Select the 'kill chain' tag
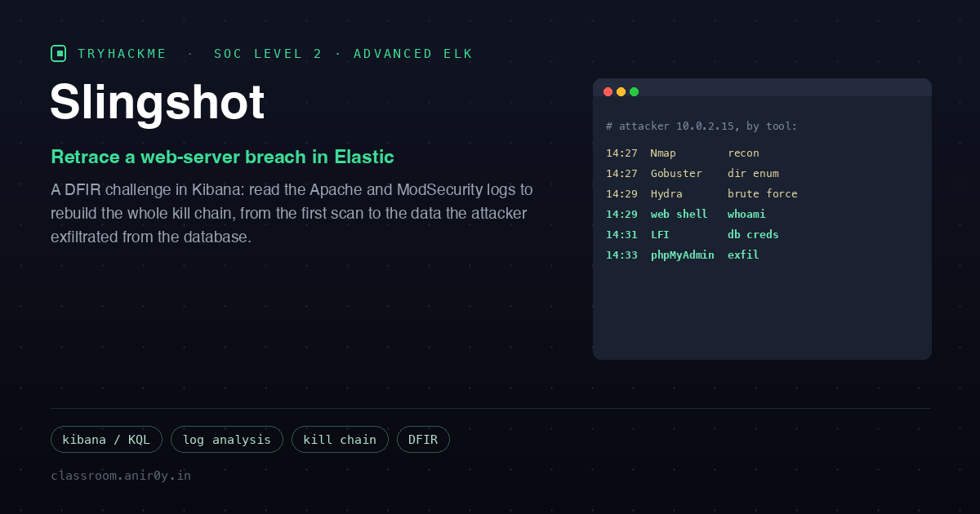Viewport: 980px width, 514px height. 340,440
